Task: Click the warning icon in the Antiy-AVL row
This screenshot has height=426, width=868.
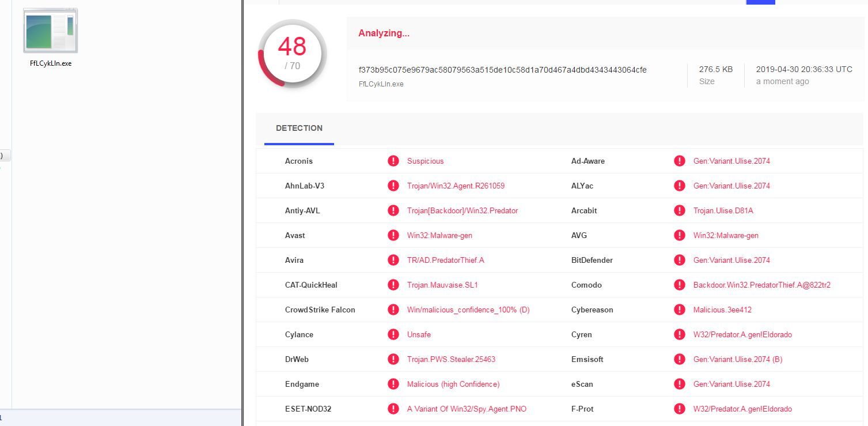Action: [x=393, y=210]
